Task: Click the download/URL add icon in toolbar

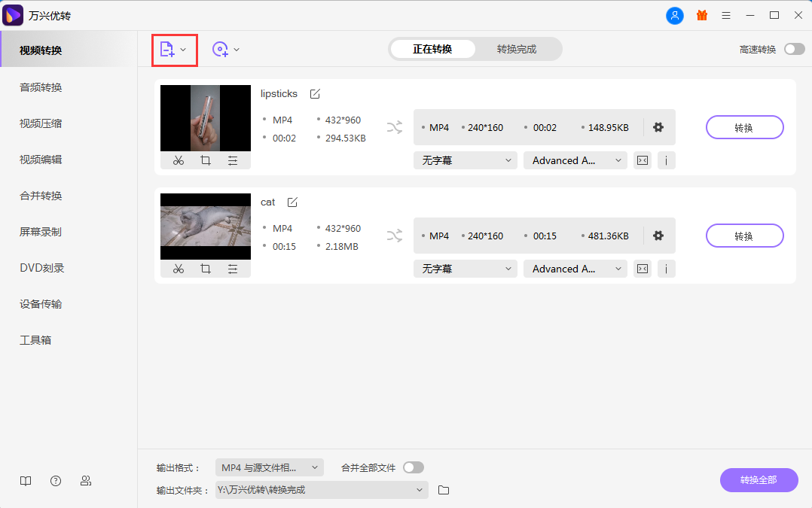Action: coord(220,49)
